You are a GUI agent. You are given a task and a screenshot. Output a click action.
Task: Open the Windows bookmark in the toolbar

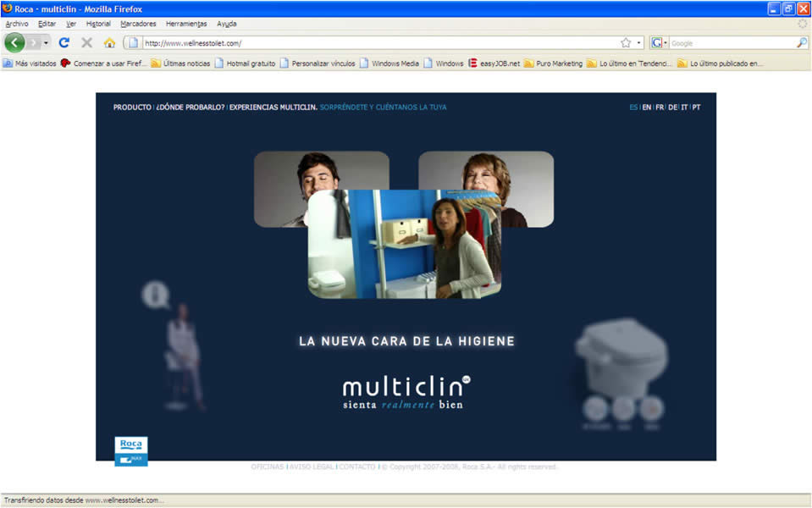tap(444, 63)
